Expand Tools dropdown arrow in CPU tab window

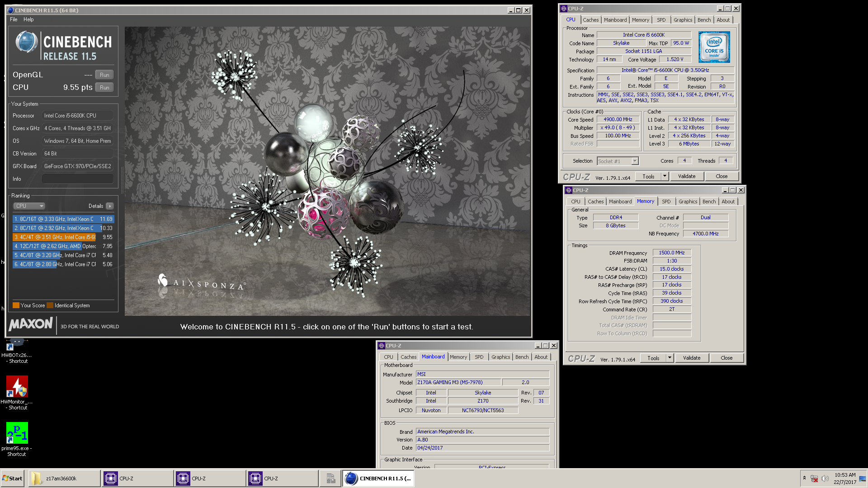(x=665, y=176)
